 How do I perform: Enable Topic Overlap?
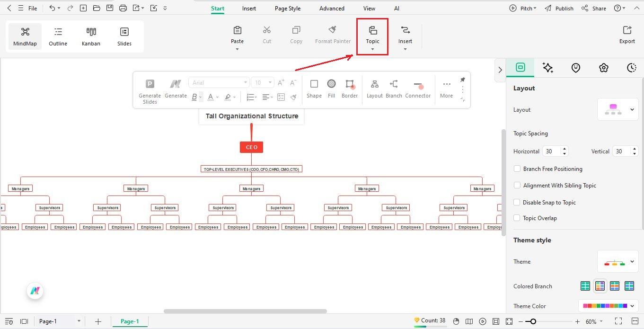[517, 218]
